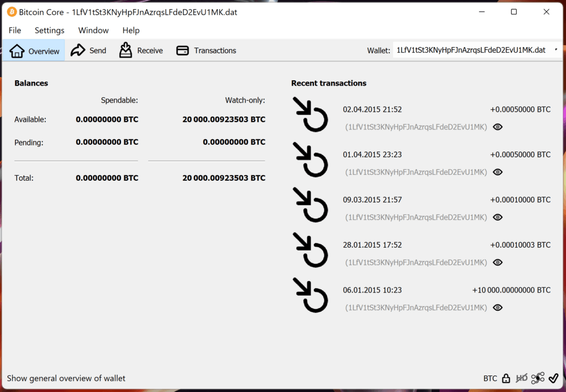The height and width of the screenshot is (392, 566).
Task: Toggle the eye icon on the 09.03.2015 transaction
Action: (497, 217)
